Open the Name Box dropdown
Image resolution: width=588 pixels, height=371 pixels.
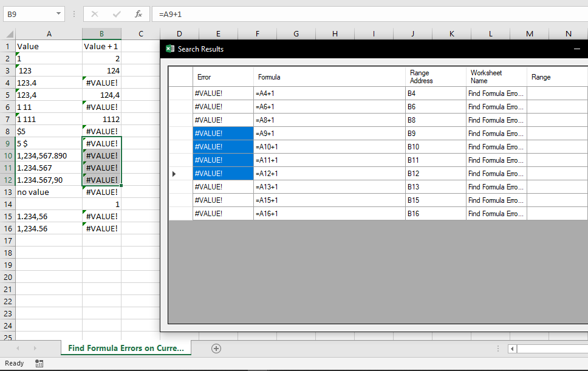pos(59,13)
